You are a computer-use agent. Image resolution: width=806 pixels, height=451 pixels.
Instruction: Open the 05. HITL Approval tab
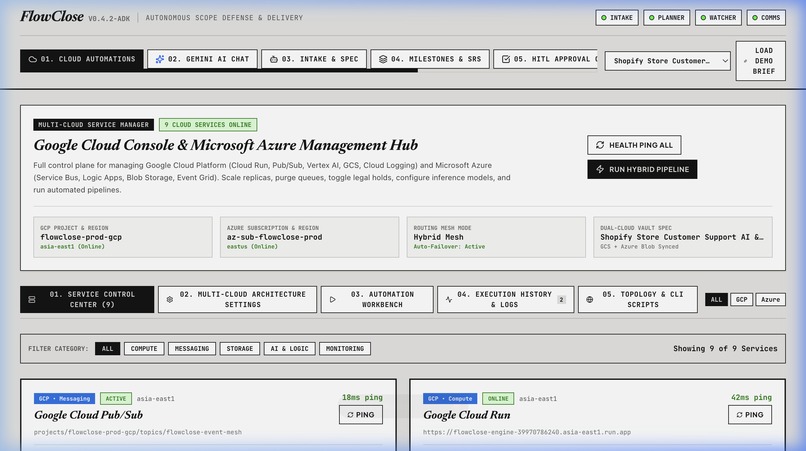click(545, 59)
